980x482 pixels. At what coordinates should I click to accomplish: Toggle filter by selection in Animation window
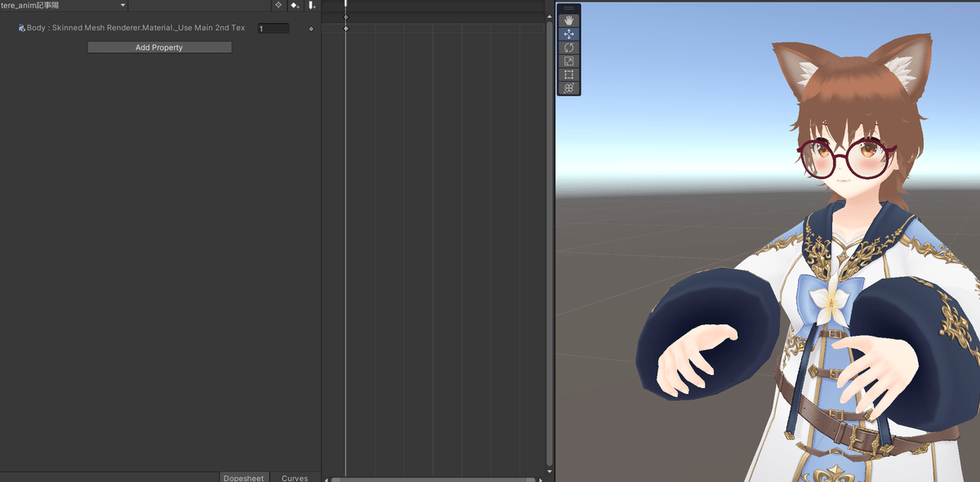click(x=278, y=5)
